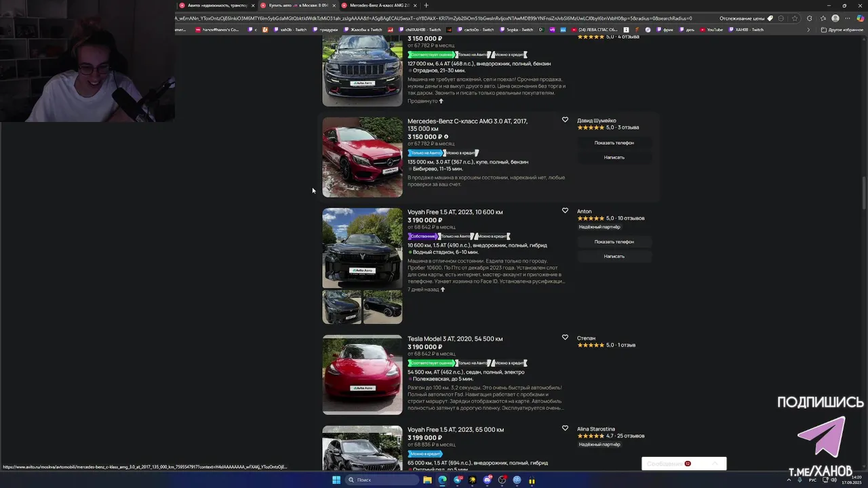Open File Explorer from taskbar
The height and width of the screenshot is (488, 868).
[427, 480]
